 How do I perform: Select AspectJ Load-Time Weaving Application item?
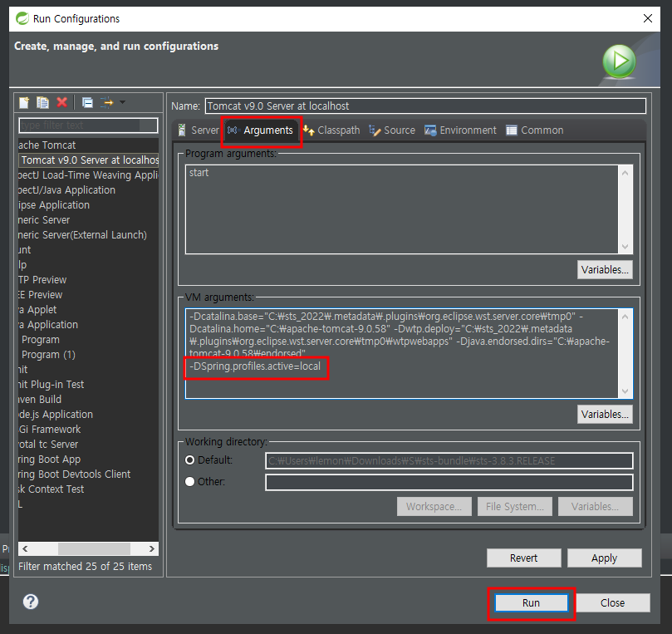tap(88, 175)
